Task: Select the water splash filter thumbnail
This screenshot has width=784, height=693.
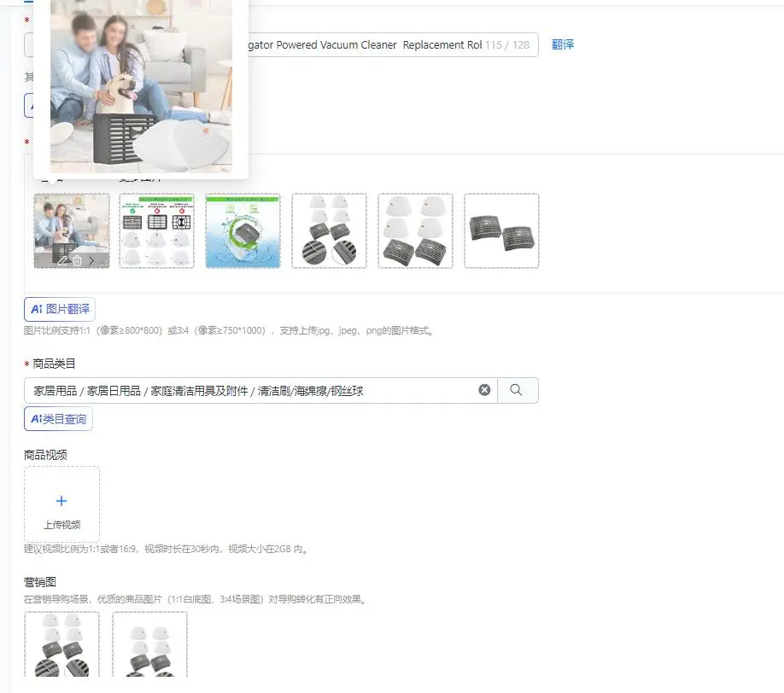Action: [x=243, y=230]
